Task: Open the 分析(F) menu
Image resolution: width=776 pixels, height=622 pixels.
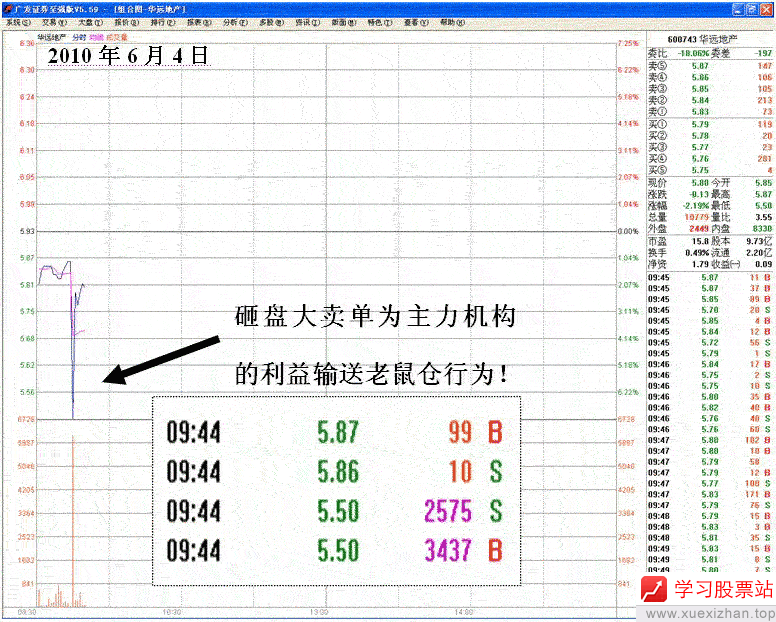Action: (235, 22)
